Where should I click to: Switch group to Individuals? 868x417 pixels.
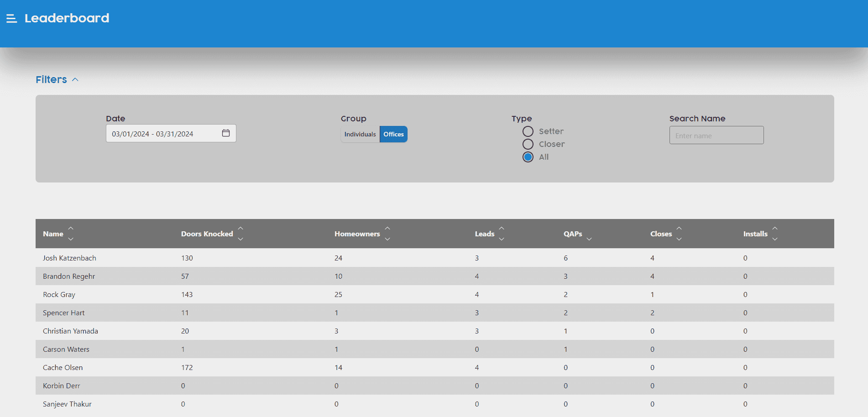click(x=360, y=134)
